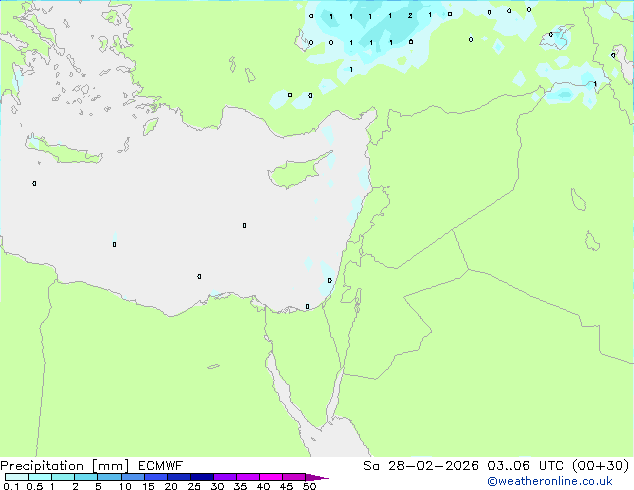634x490 pixels.
Task: Select the 15–20 mm legend swatch
Action: pos(155,477)
